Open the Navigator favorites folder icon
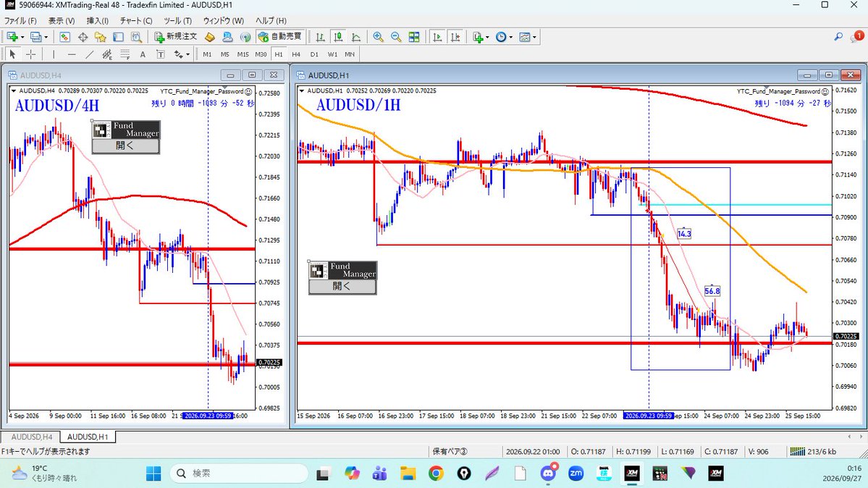This screenshot has width=868, height=488. point(100,37)
